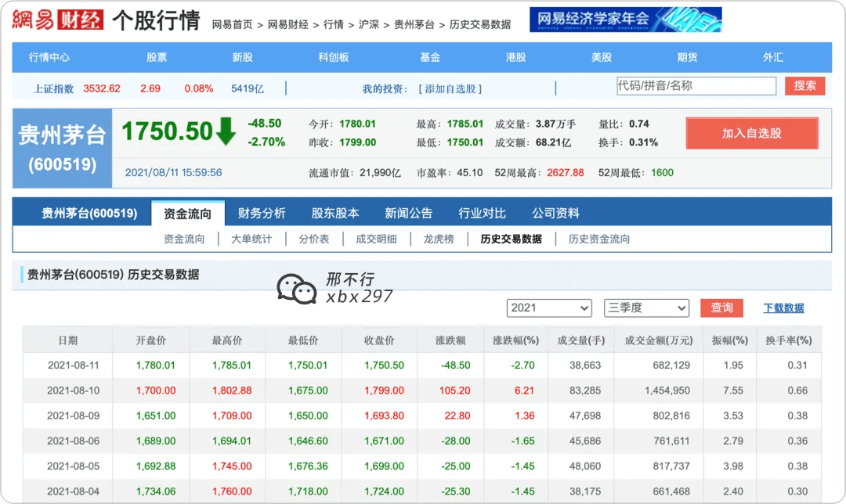This screenshot has width=846, height=504.
Task: Focus the 代码/拼音/名称 search field
Action: point(696,86)
